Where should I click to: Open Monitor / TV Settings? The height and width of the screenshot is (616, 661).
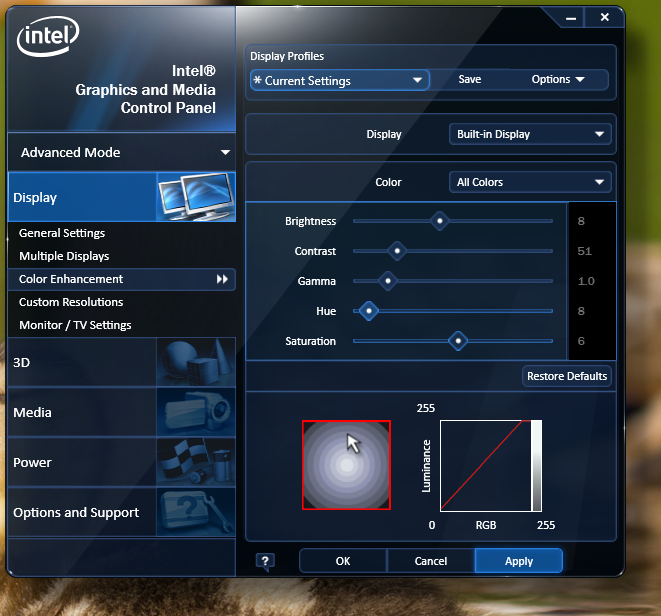point(75,325)
